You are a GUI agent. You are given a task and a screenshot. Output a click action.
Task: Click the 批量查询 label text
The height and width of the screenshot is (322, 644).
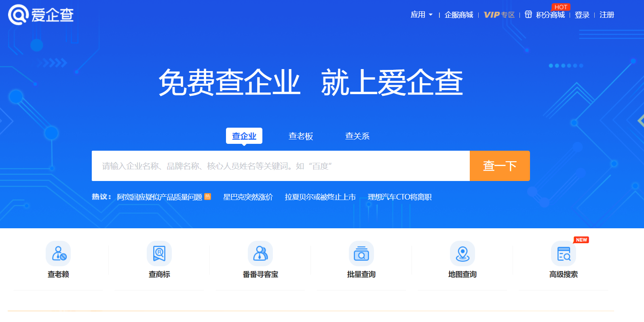(361, 274)
